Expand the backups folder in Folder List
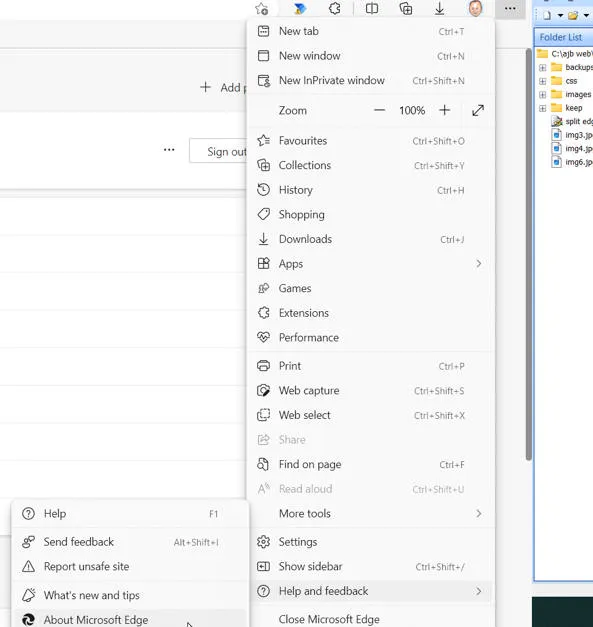This screenshot has width=593, height=627. coord(543,68)
